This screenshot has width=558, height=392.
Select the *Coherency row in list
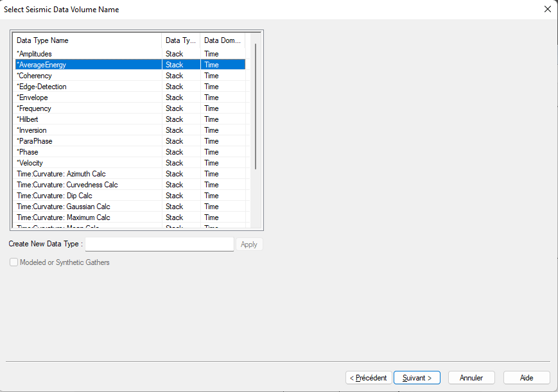point(35,76)
